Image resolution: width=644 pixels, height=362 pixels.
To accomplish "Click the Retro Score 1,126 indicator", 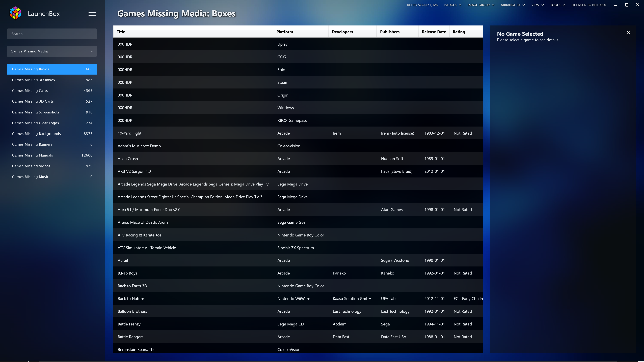I will coord(422,5).
